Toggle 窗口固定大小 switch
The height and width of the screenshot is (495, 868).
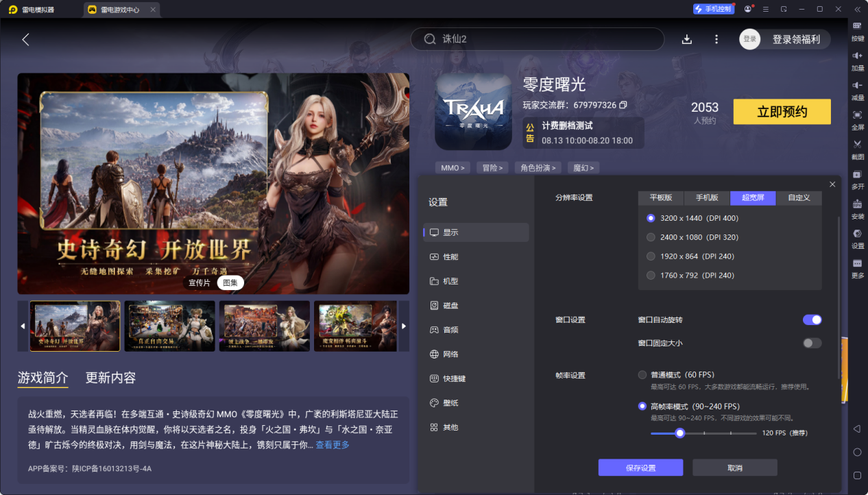pos(812,343)
